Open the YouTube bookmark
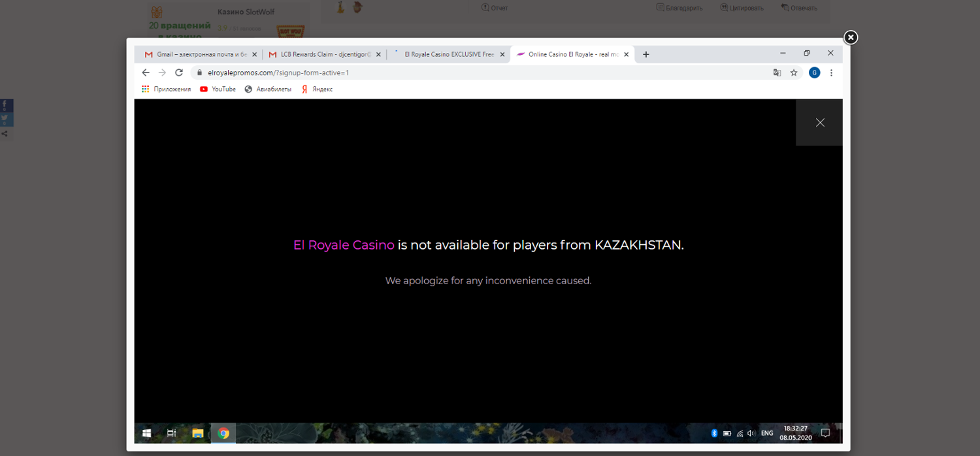 (x=218, y=89)
